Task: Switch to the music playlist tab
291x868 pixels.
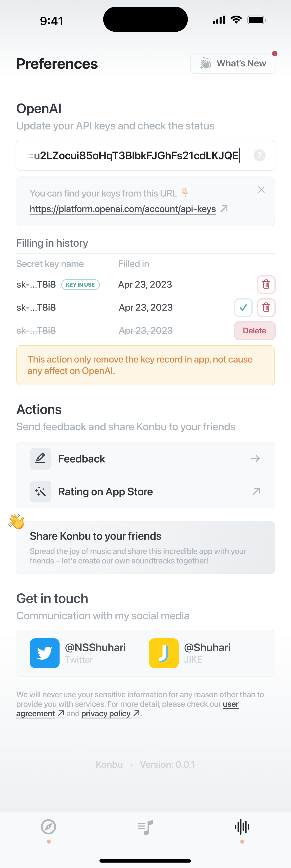Action: (145, 827)
